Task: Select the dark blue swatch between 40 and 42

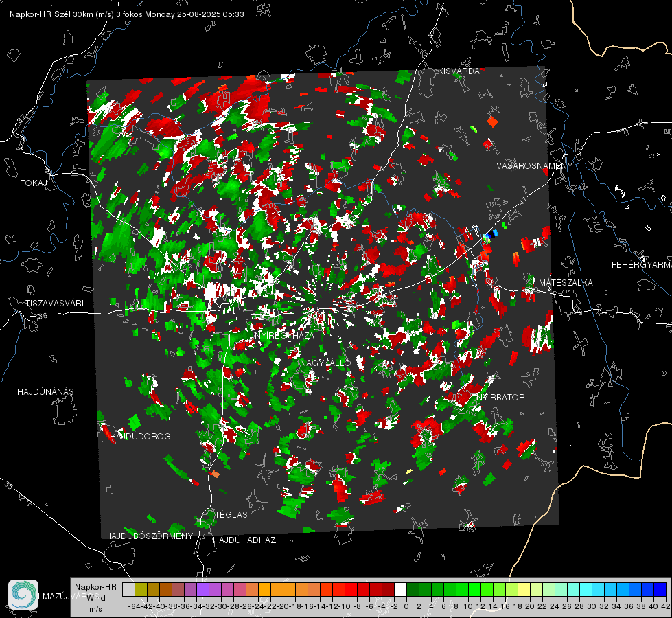Action: [660, 589]
